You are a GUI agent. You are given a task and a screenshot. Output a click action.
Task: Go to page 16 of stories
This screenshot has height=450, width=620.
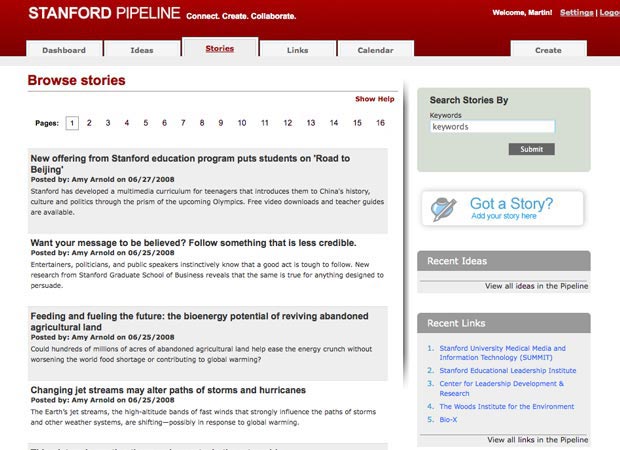click(x=380, y=123)
